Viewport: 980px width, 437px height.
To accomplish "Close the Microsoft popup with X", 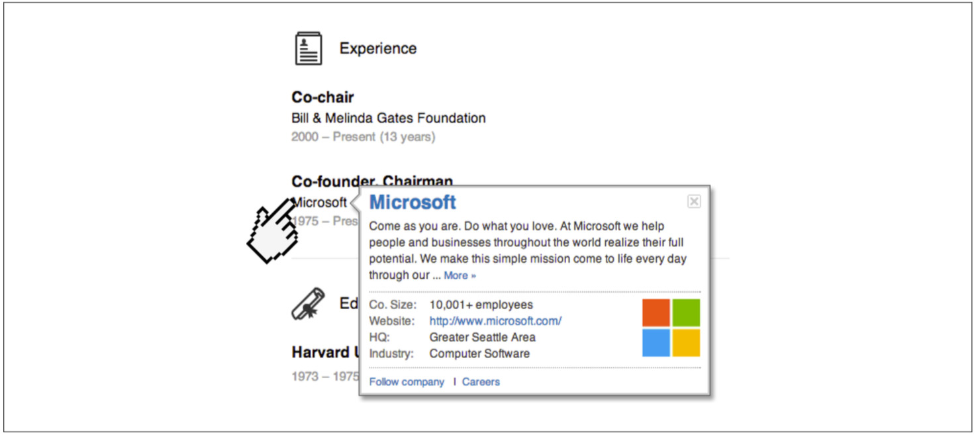I will coord(694,201).
